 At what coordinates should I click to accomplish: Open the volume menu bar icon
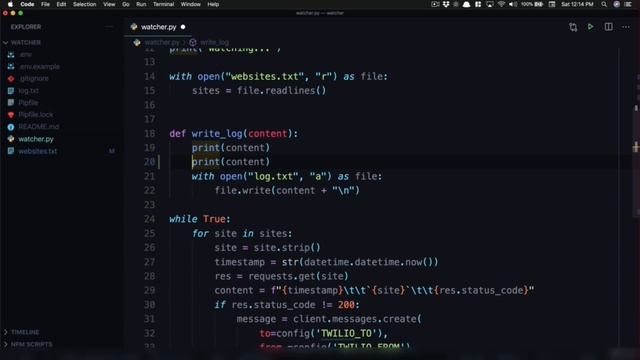513,4
